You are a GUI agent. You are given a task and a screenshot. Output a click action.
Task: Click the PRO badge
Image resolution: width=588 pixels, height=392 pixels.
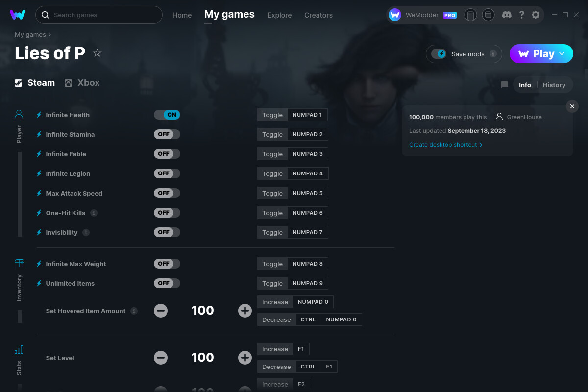450,15
